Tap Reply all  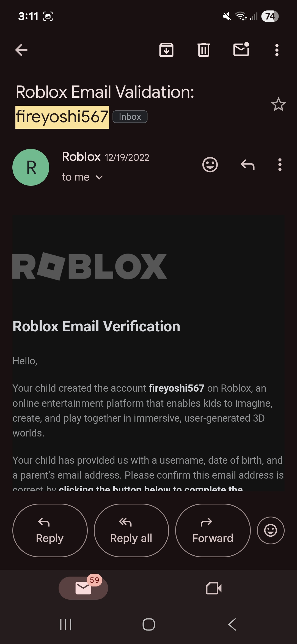coord(131,530)
